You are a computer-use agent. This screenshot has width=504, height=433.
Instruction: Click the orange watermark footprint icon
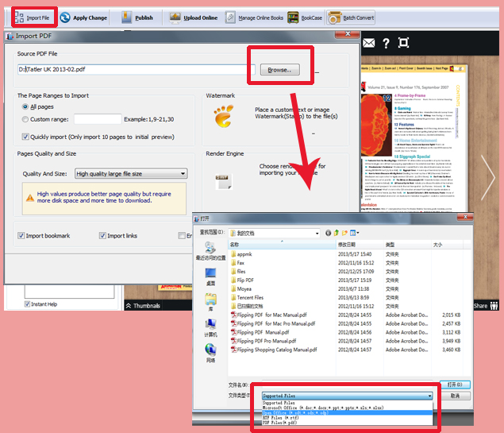pos(223,116)
